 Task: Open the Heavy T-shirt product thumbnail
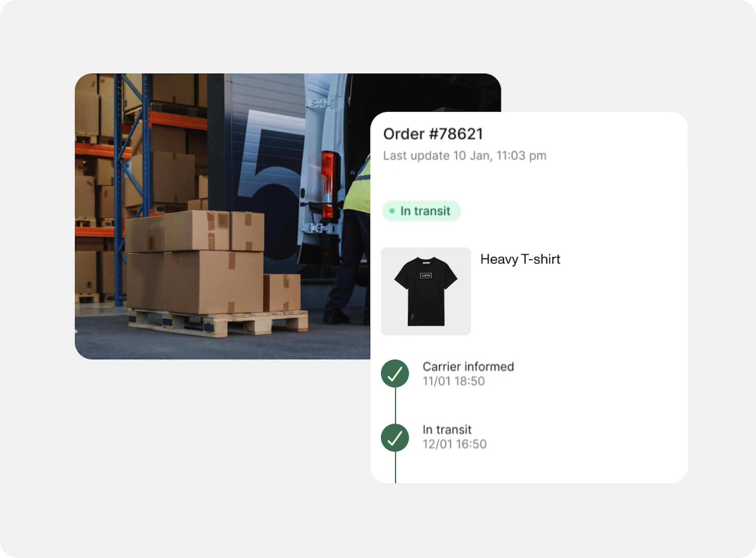(x=426, y=291)
